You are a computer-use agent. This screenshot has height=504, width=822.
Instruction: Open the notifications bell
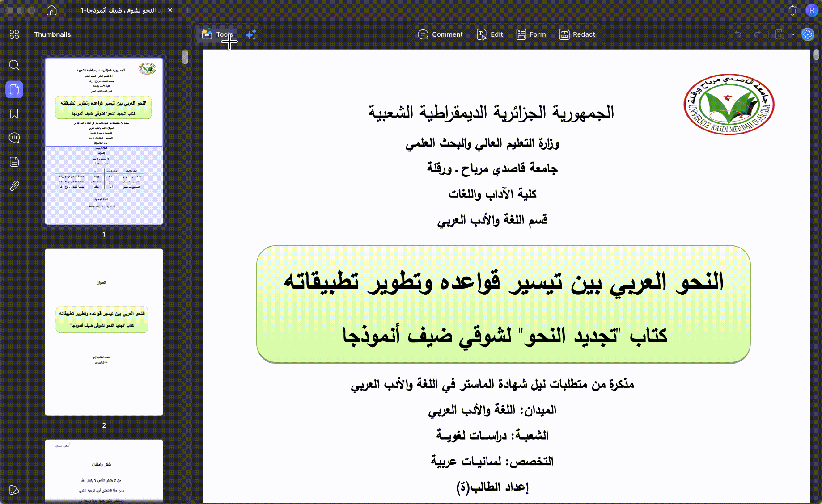[792, 10]
